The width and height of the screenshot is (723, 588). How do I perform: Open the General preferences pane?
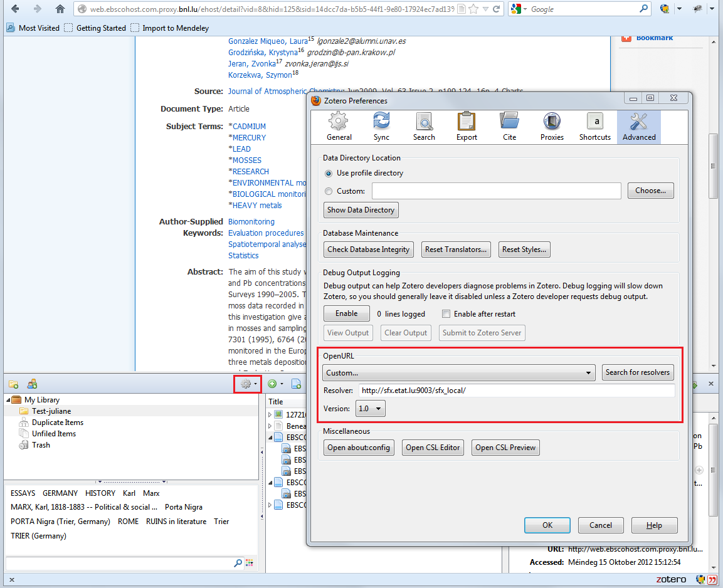[339, 127]
